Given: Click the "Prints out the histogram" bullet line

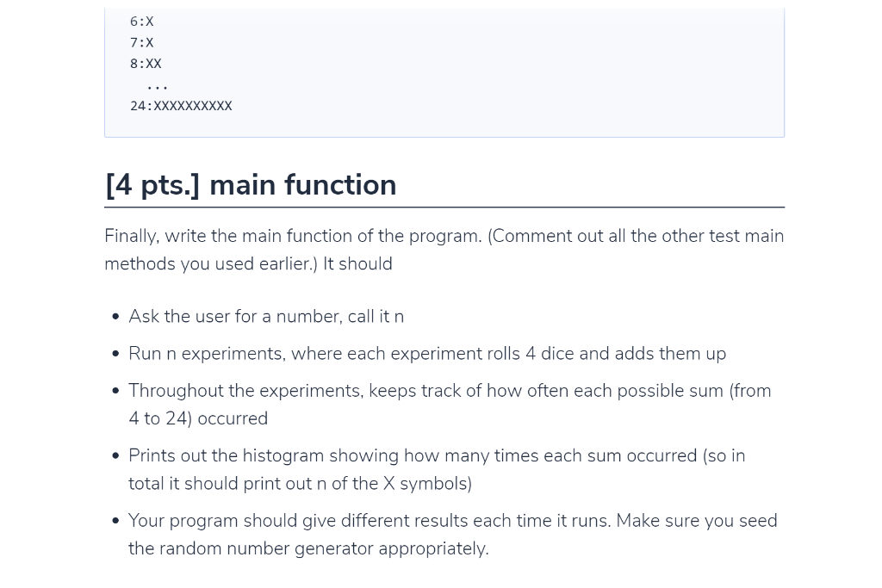Looking at the screenshot, I should [x=437, y=455].
